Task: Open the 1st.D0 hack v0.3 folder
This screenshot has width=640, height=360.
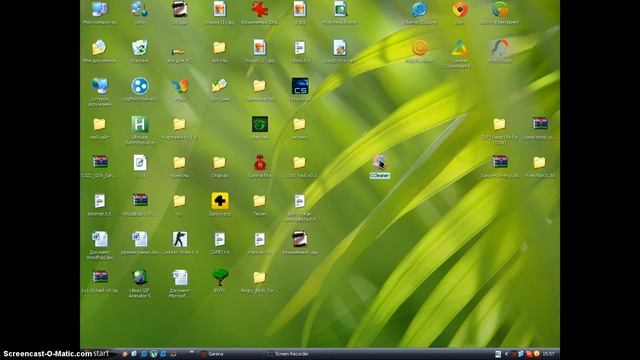Action: [x=299, y=162]
